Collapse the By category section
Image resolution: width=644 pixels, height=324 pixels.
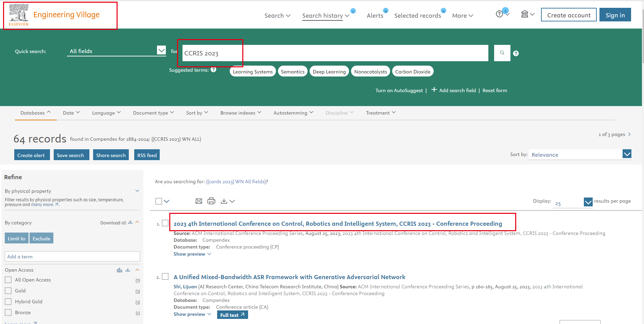click(137, 222)
